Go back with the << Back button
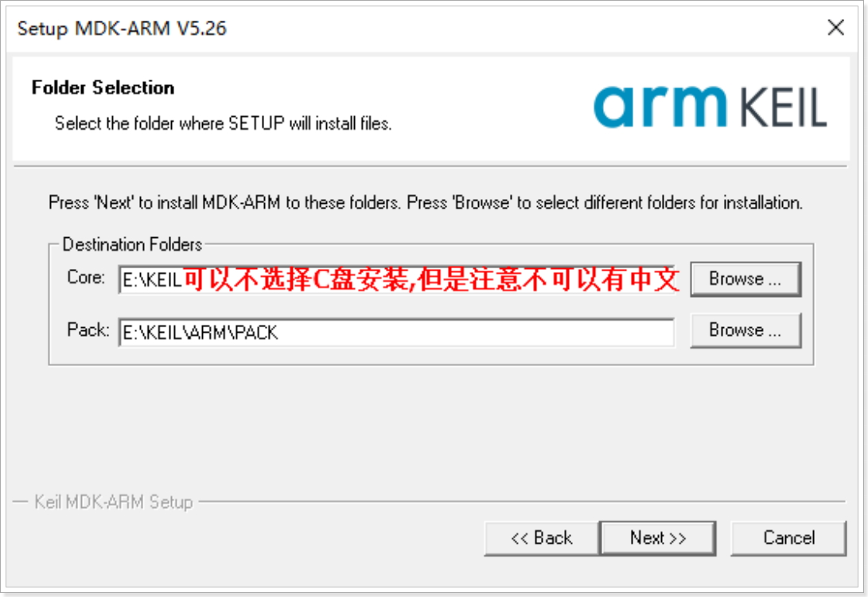Image resolution: width=868 pixels, height=597 pixels. [x=541, y=538]
